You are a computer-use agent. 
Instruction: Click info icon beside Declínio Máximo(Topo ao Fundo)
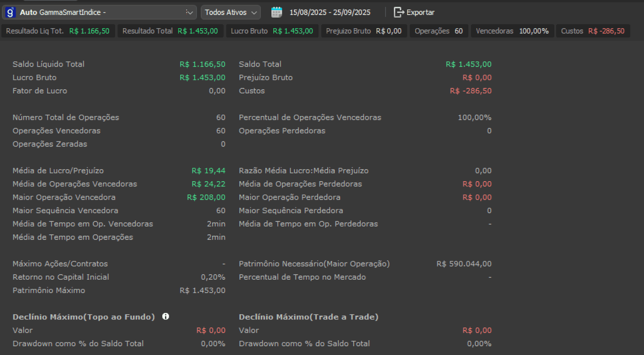pos(166,317)
